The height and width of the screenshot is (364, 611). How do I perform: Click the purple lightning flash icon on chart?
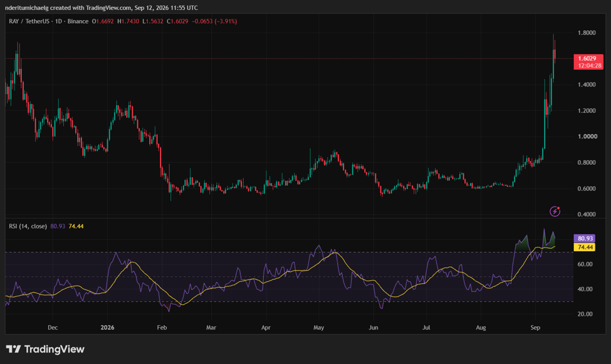click(555, 211)
